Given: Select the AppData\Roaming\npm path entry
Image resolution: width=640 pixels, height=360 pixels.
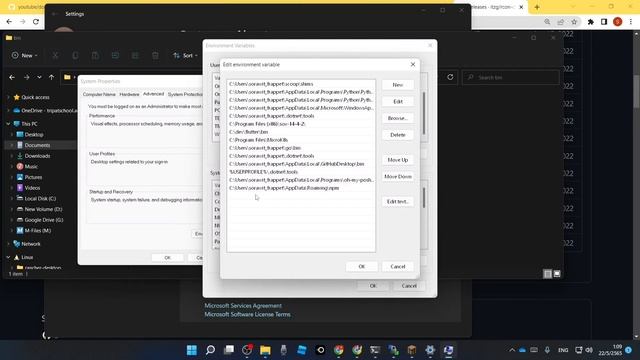Looking at the screenshot, I should pos(301,188).
